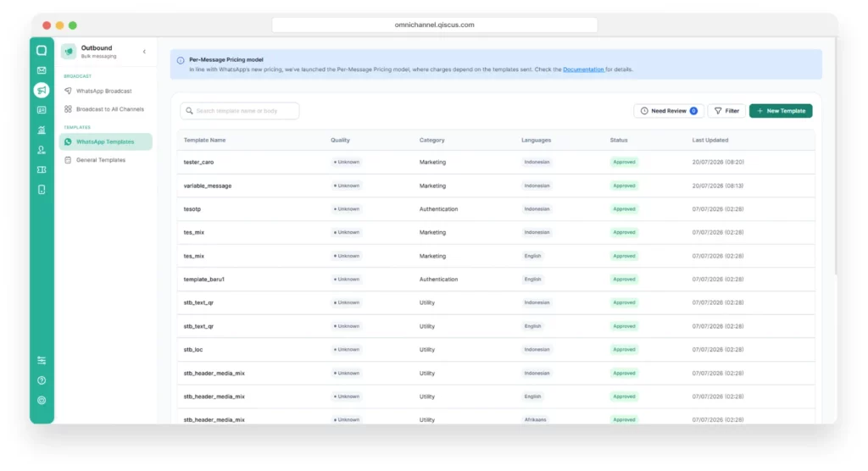Open WhatsApp Broadcast menu item
This screenshot has width=868, height=471.
[105, 91]
